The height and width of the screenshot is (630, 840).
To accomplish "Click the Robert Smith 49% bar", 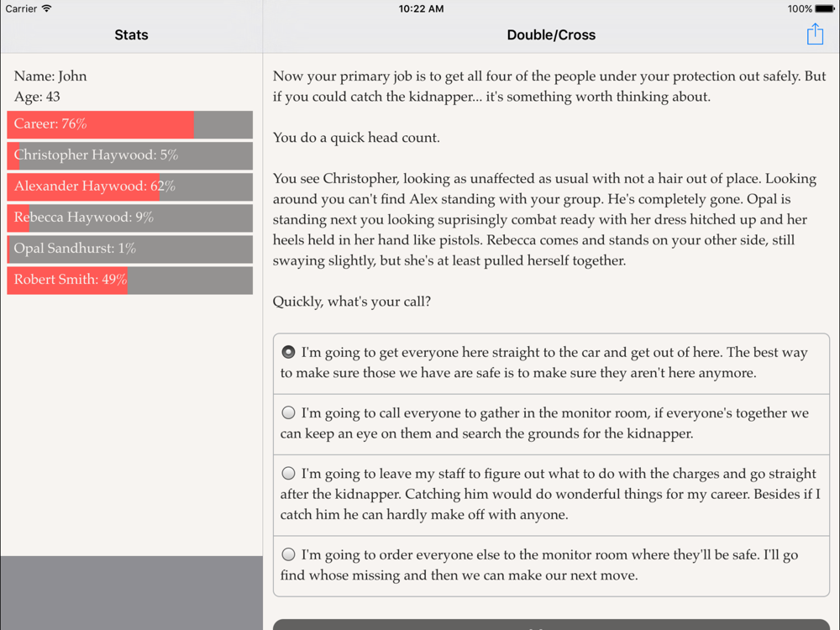I will pyautogui.click(x=129, y=280).
